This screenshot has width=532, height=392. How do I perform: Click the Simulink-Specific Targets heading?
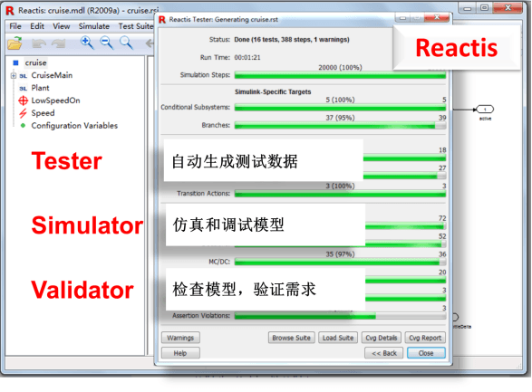pyautogui.click(x=273, y=91)
